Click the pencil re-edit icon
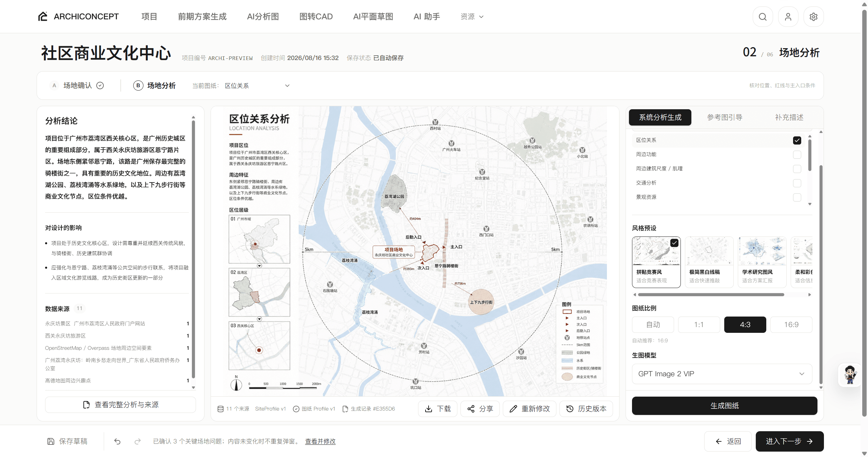Image resolution: width=868 pixels, height=457 pixels. tap(513, 409)
